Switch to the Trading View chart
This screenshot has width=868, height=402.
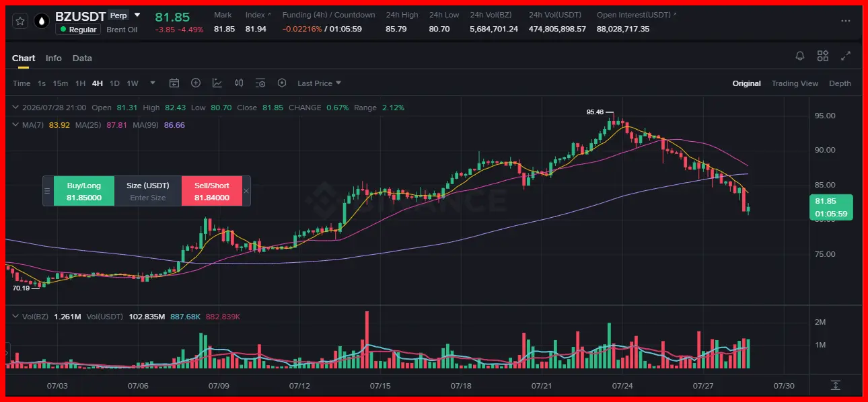(795, 83)
